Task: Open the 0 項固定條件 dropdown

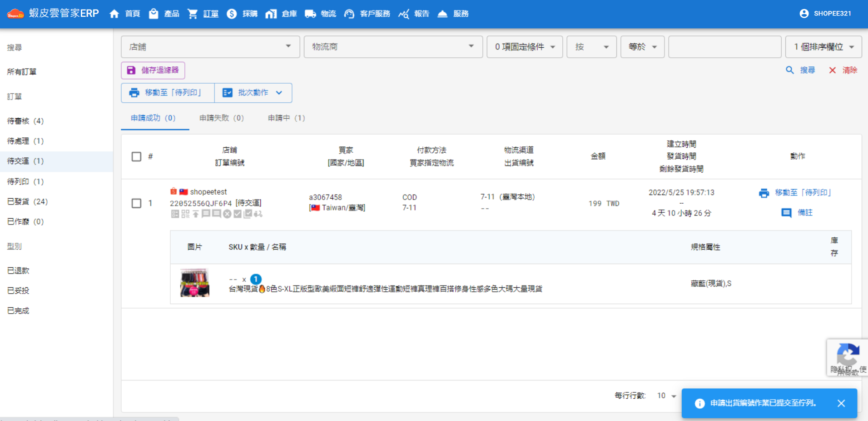Action: (x=525, y=47)
